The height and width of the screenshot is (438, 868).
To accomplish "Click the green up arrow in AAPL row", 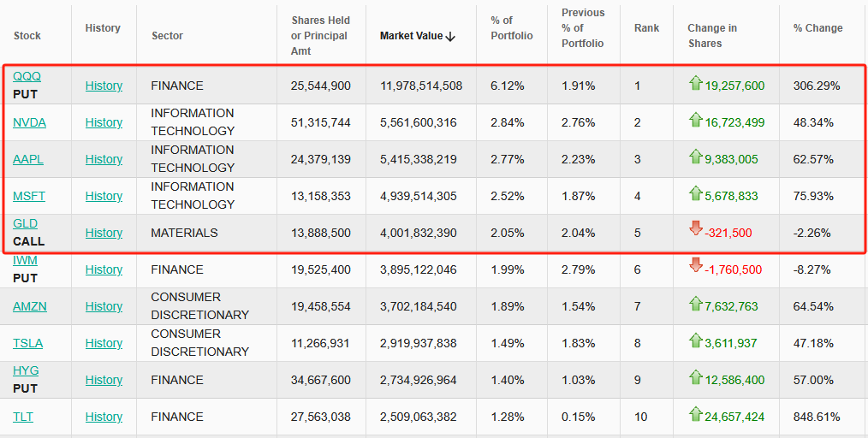I will click(x=695, y=157).
